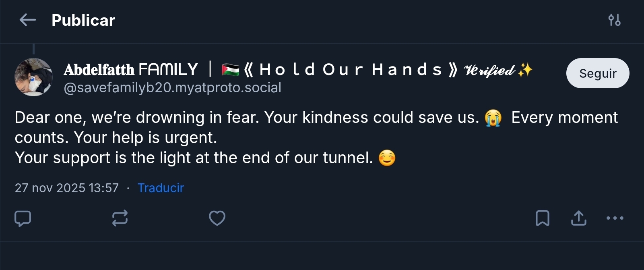Go back using the left arrow
The image size is (644, 270).
27,20
